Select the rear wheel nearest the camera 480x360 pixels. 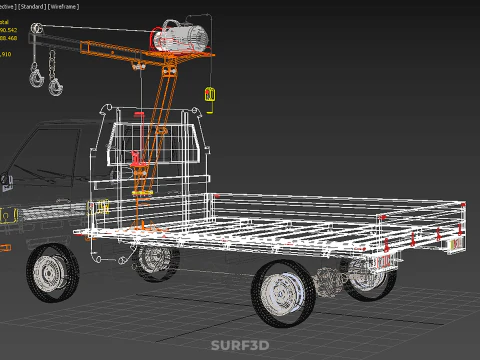coord(283,293)
